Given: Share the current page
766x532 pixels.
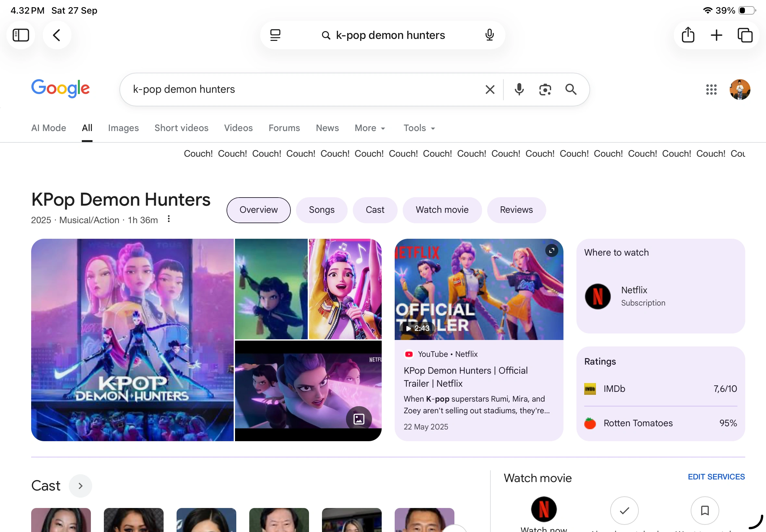Looking at the screenshot, I should pyautogui.click(x=688, y=35).
